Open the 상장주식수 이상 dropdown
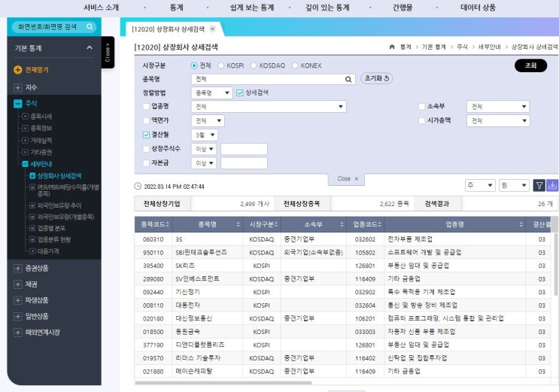The width and height of the screenshot is (559, 392). coord(204,149)
